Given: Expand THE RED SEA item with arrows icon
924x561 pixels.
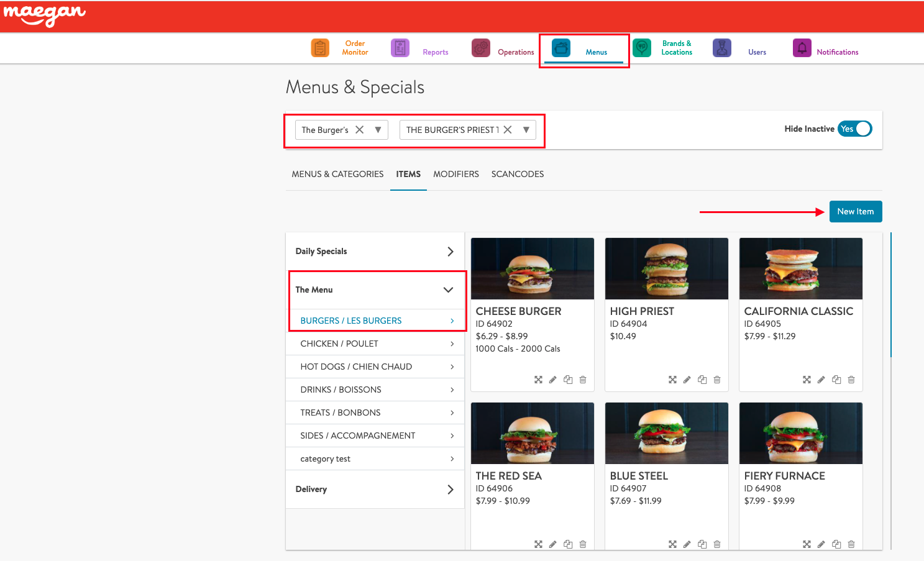Looking at the screenshot, I should click(538, 544).
